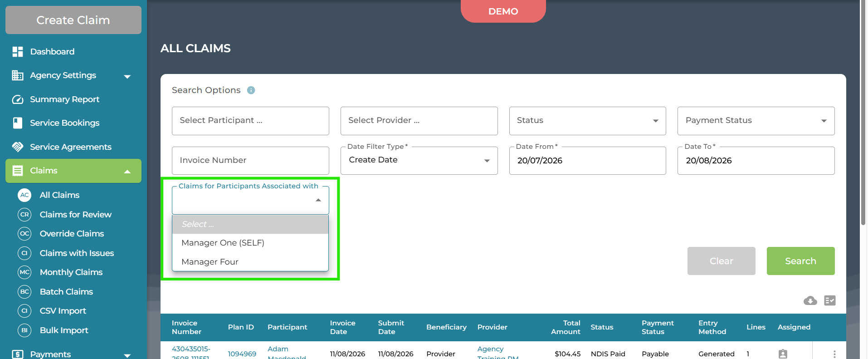
Task: Sort by Invoice Date column header
Action: pyautogui.click(x=342, y=327)
